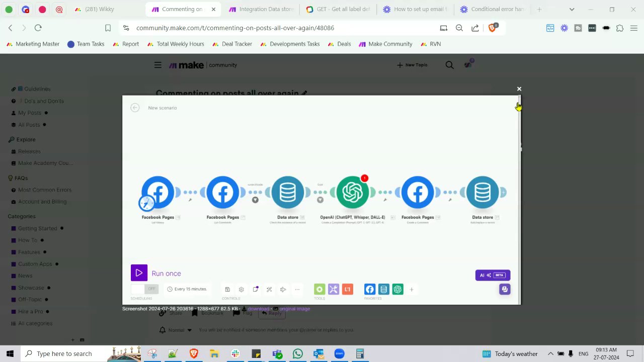Screen dimensions: 644x362
Task: Click the address bar URL
Action: [235, 28]
